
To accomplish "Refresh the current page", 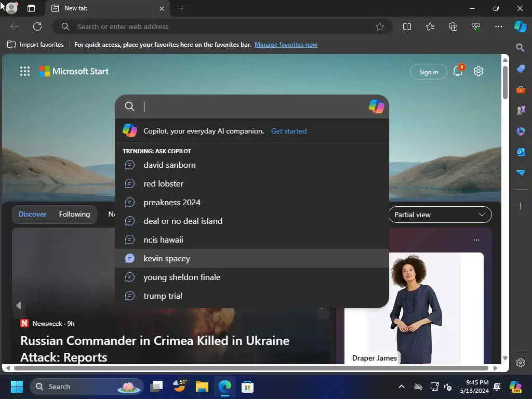I will [x=37, y=26].
